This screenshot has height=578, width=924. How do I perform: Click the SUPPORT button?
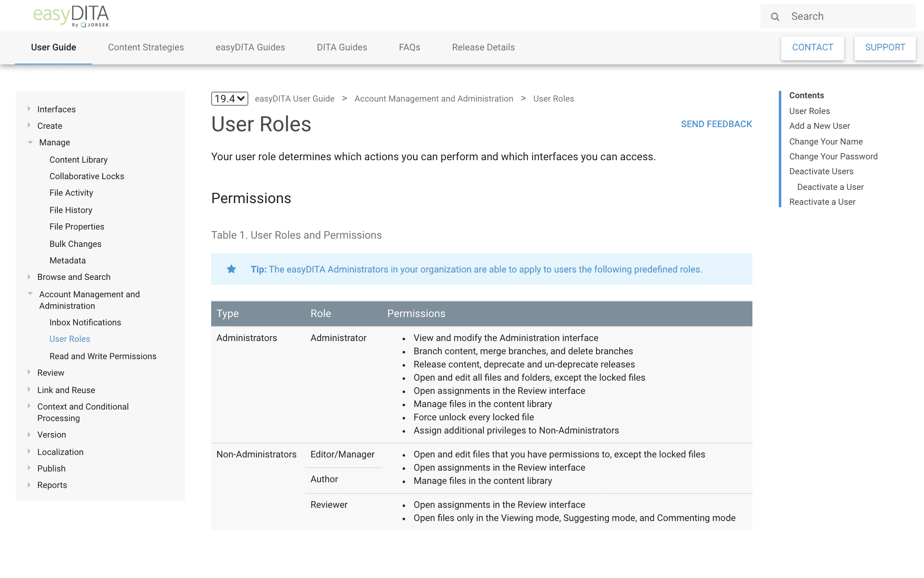[885, 48]
